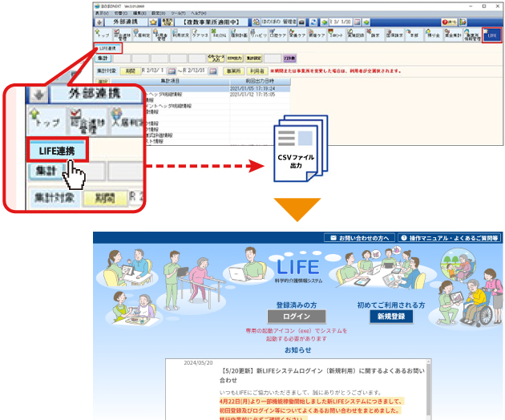This screenshot has width=505, height=420.
Task: Open the 利用状況 toolbar icon
Action: [180, 34]
